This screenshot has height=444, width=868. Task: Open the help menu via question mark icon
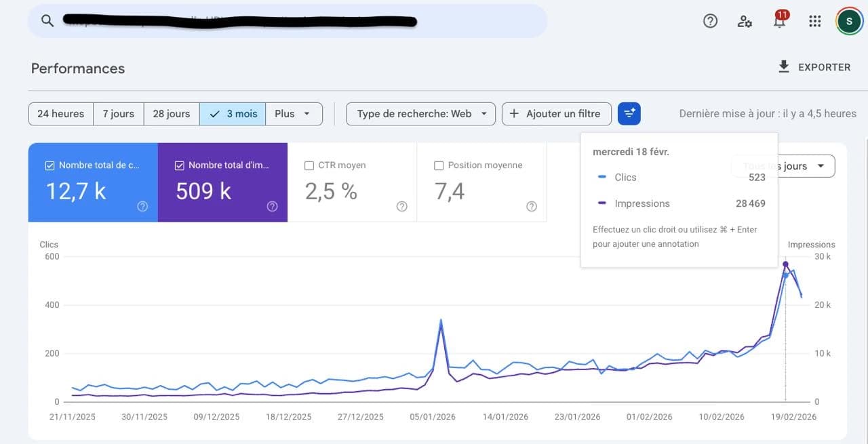coord(710,20)
